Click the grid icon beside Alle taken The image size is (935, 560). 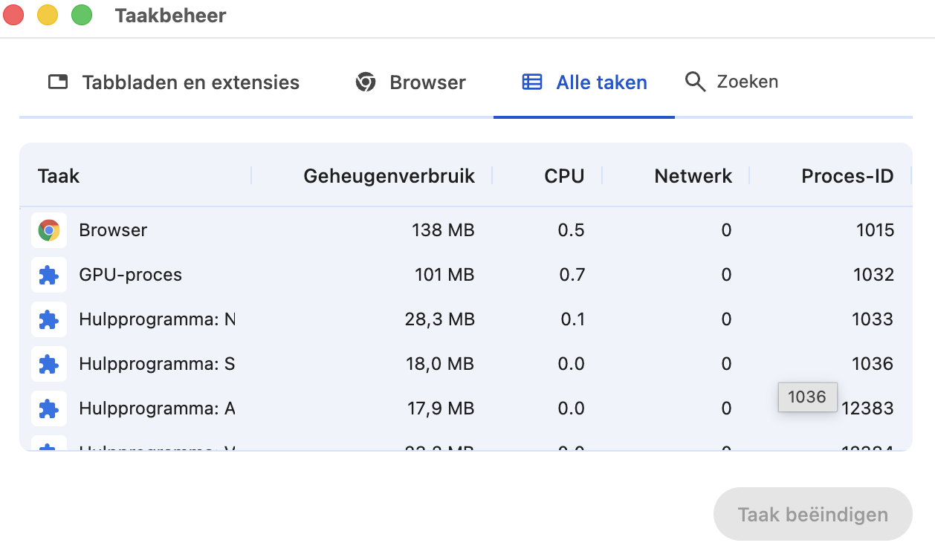click(x=532, y=82)
